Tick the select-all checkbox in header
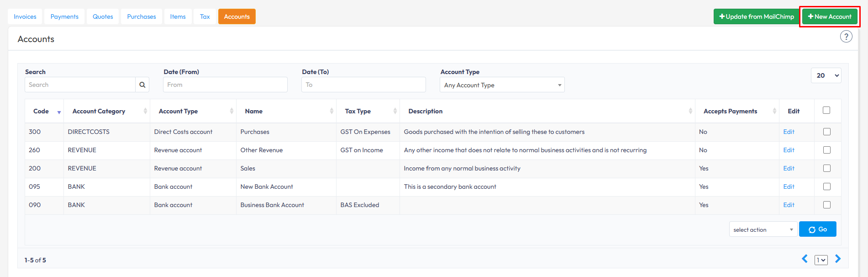This screenshot has height=277, width=868. pos(826,110)
